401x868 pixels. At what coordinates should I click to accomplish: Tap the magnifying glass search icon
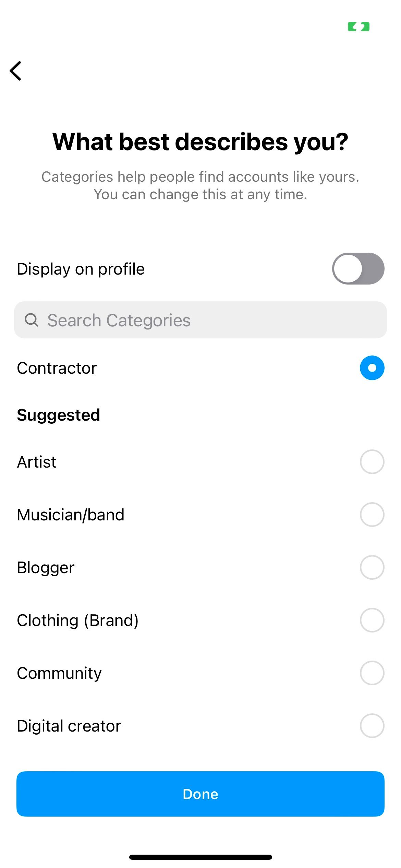point(32,320)
